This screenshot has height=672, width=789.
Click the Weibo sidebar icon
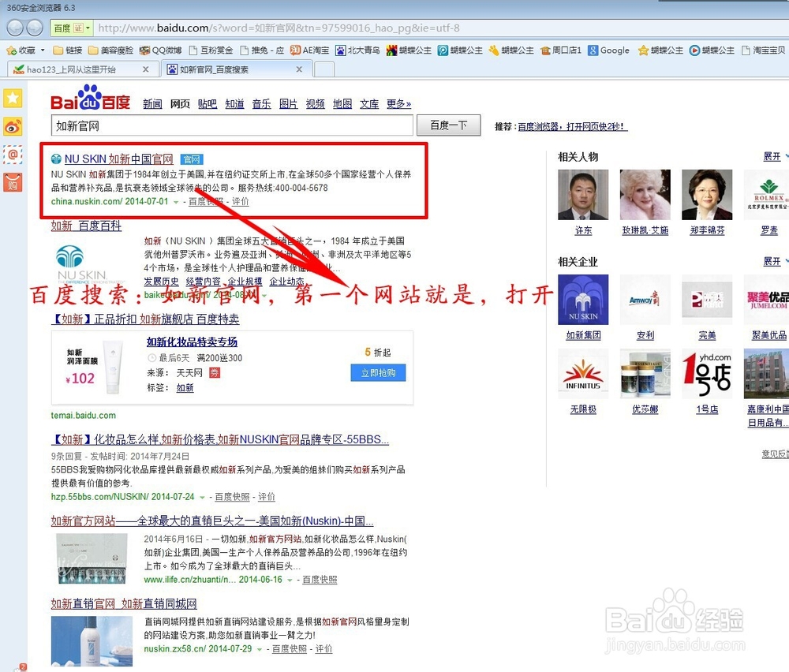coord(13,126)
